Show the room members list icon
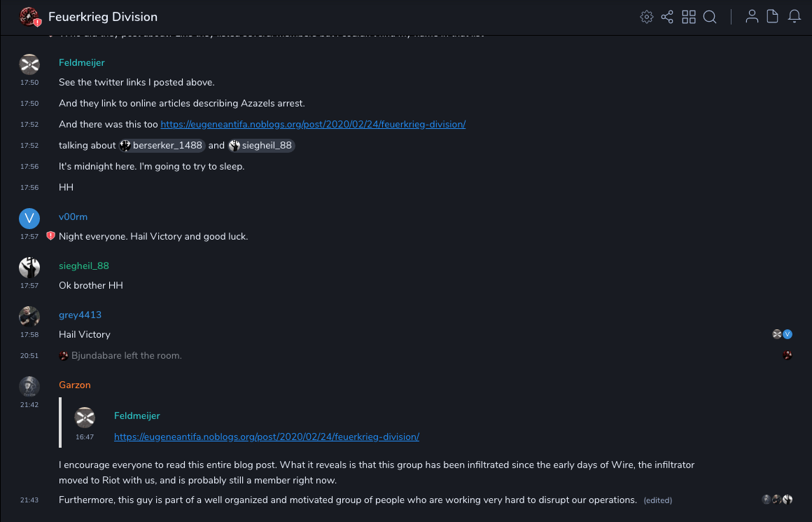Image resolution: width=812 pixels, height=522 pixels. click(x=752, y=17)
